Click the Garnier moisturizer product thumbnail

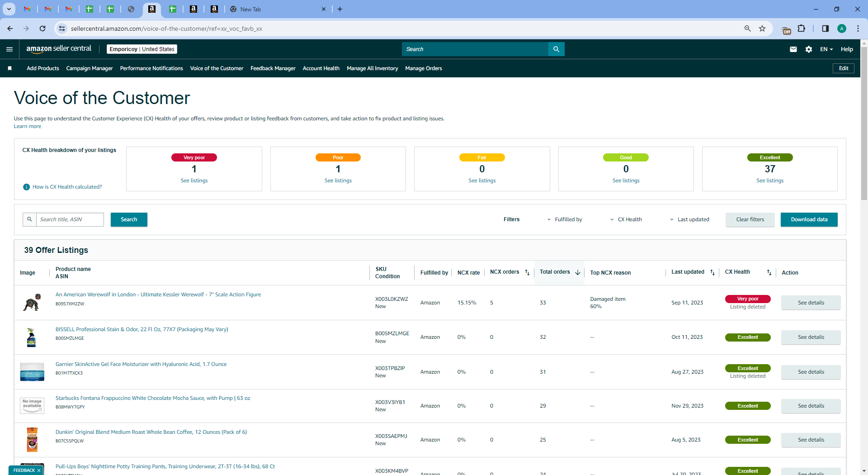(32, 372)
